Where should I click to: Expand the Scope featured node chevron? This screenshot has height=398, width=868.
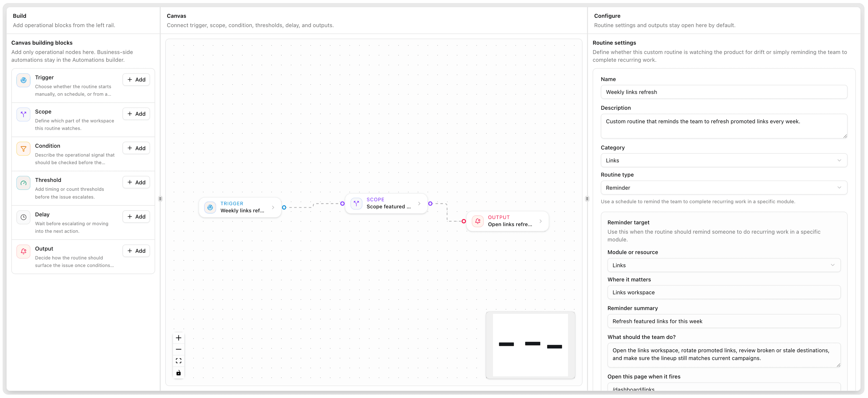[419, 203]
